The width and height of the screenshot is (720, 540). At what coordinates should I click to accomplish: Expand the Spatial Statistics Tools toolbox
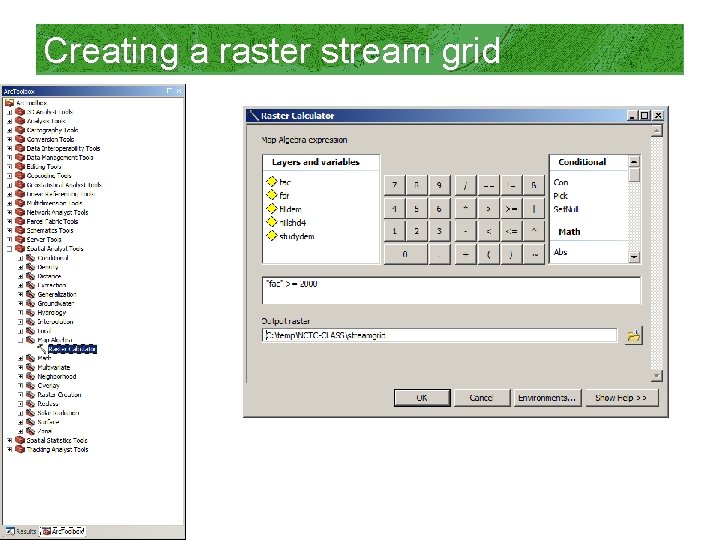[10, 440]
